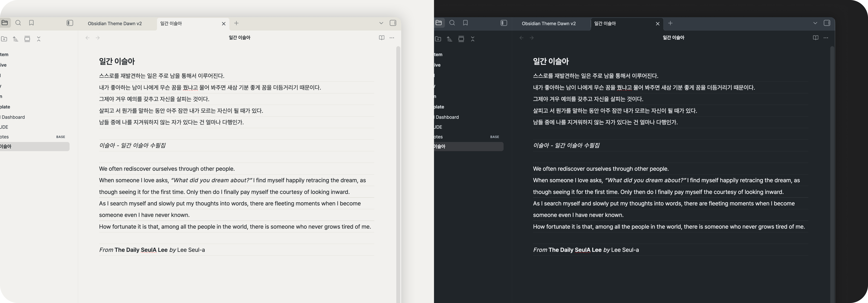Viewport: 868px width, 303px height.
Task: Open tab list chevron in dark window
Action: [x=815, y=23]
